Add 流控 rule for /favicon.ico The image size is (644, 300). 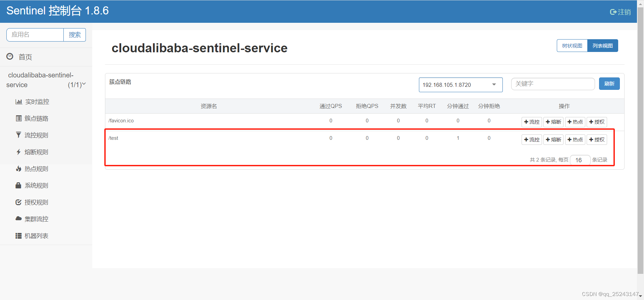click(x=532, y=122)
